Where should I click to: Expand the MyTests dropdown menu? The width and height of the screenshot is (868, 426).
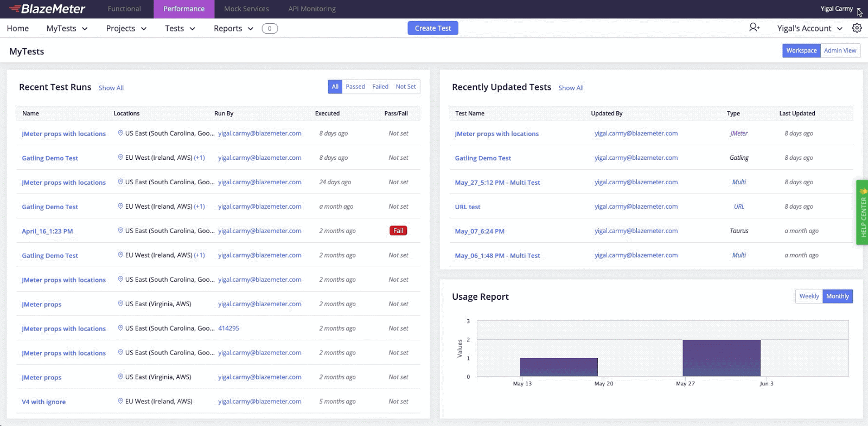point(67,28)
